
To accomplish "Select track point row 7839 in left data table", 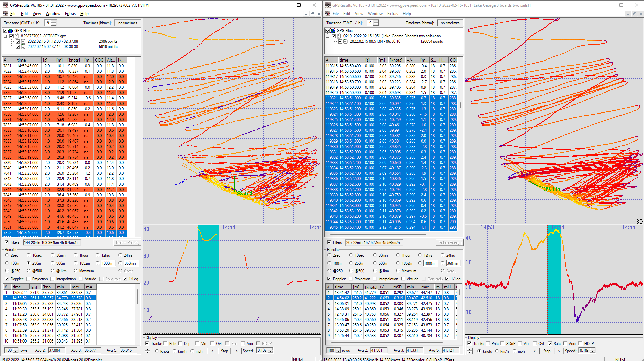I will (64, 162).
